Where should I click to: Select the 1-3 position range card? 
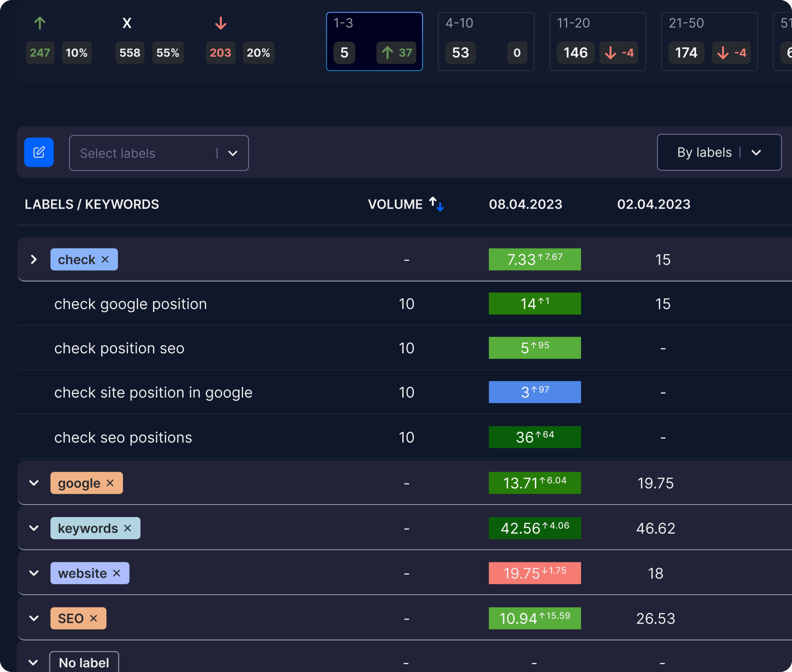click(x=374, y=42)
